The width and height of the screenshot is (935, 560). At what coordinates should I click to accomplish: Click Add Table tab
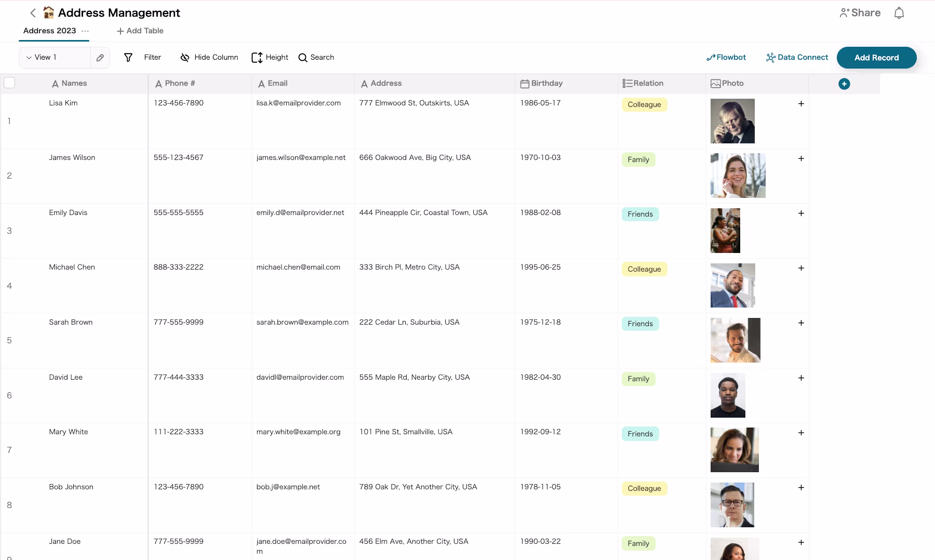point(140,31)
